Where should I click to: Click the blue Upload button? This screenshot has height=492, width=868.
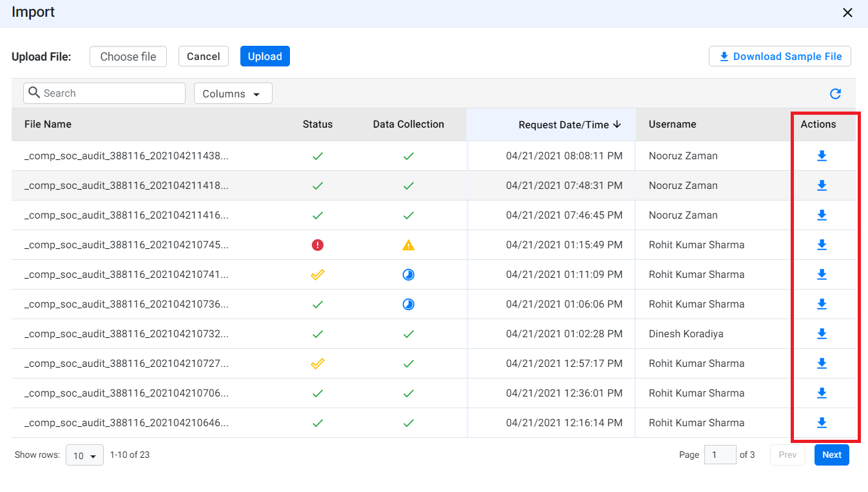[265, 57]
